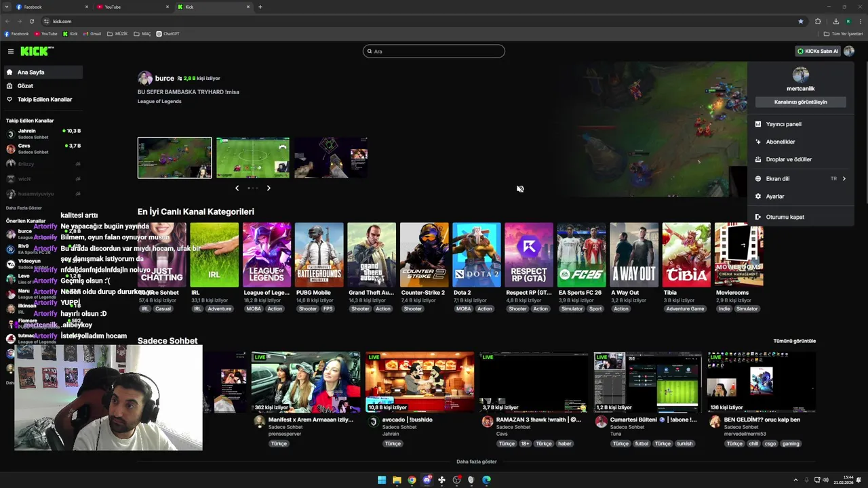Open browser downloads icon
The image size is (868, 488).
click(x=836, y=21)
